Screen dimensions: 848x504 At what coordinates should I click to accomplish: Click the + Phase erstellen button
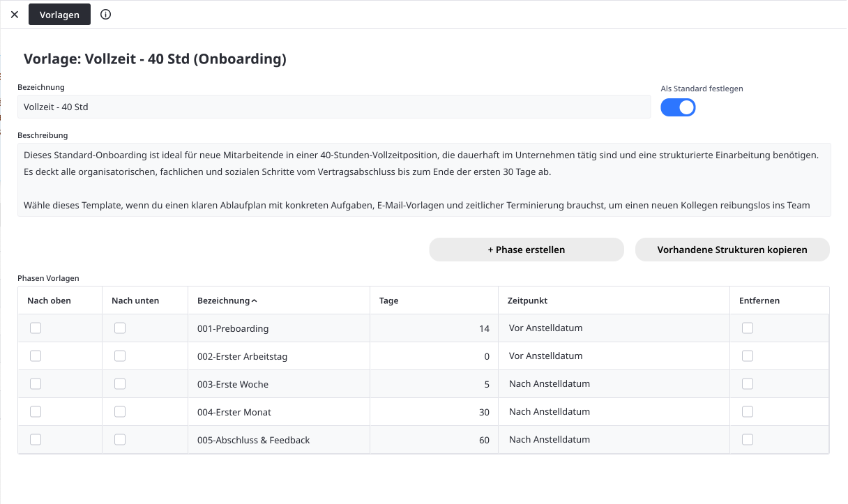[526, 250]
